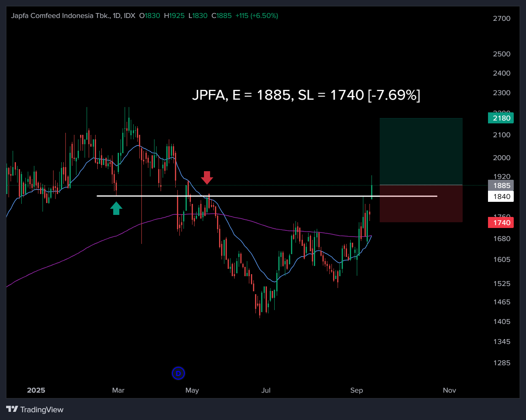Click the 2000 price axis label

coord(502,158)
